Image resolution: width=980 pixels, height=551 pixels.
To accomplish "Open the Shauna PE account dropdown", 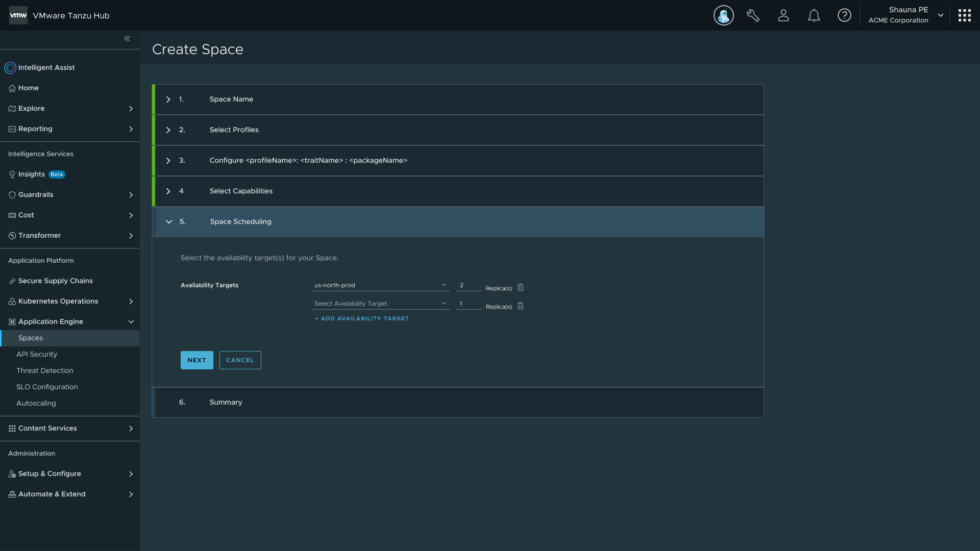I will click(x=940, y=15).
